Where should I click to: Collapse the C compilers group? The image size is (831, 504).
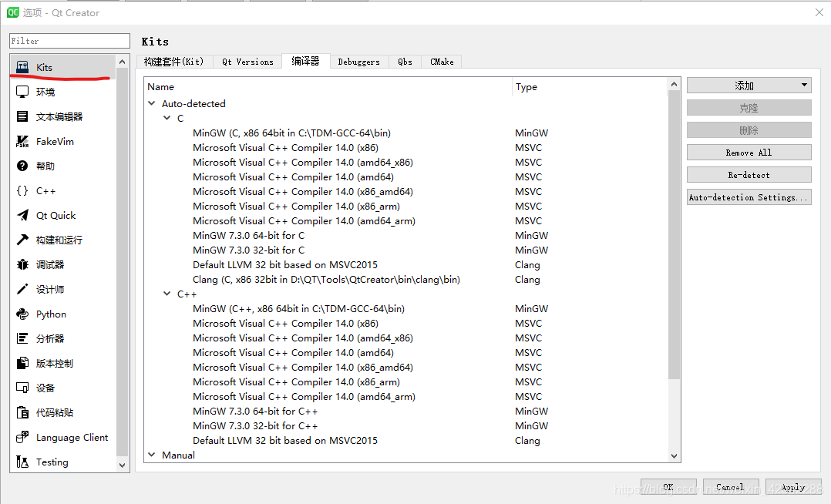pos(167,118)
